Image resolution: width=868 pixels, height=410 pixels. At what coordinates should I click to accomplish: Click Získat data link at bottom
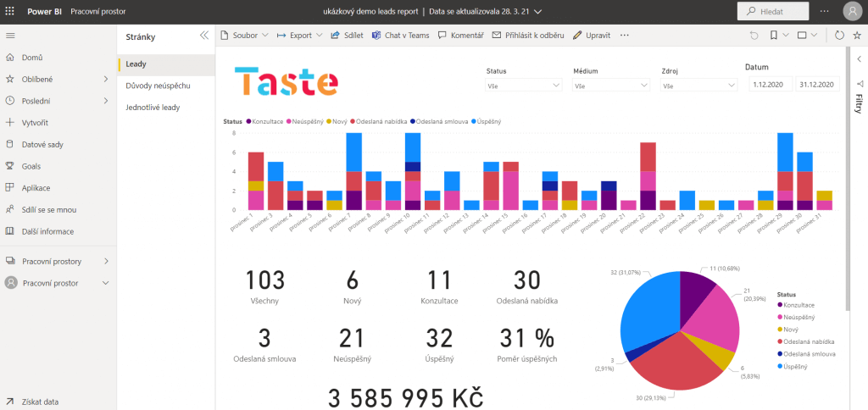[40, 402]
